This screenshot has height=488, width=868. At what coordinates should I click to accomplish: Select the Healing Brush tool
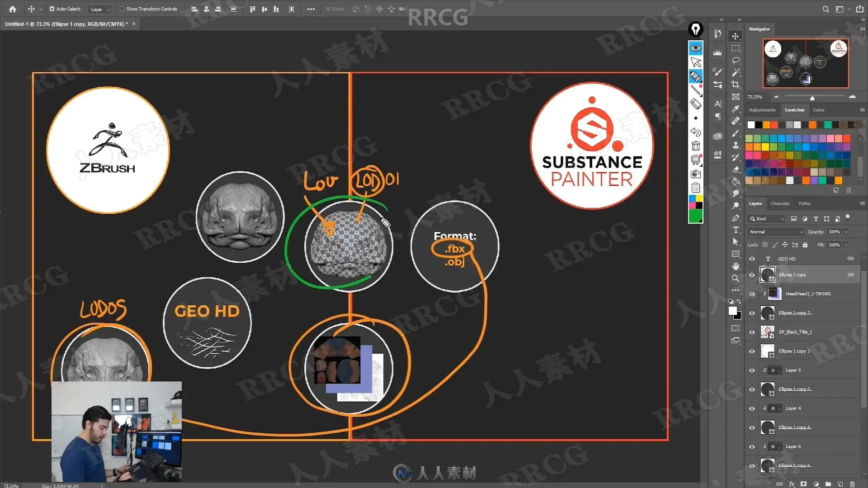[x=736, y=121]
